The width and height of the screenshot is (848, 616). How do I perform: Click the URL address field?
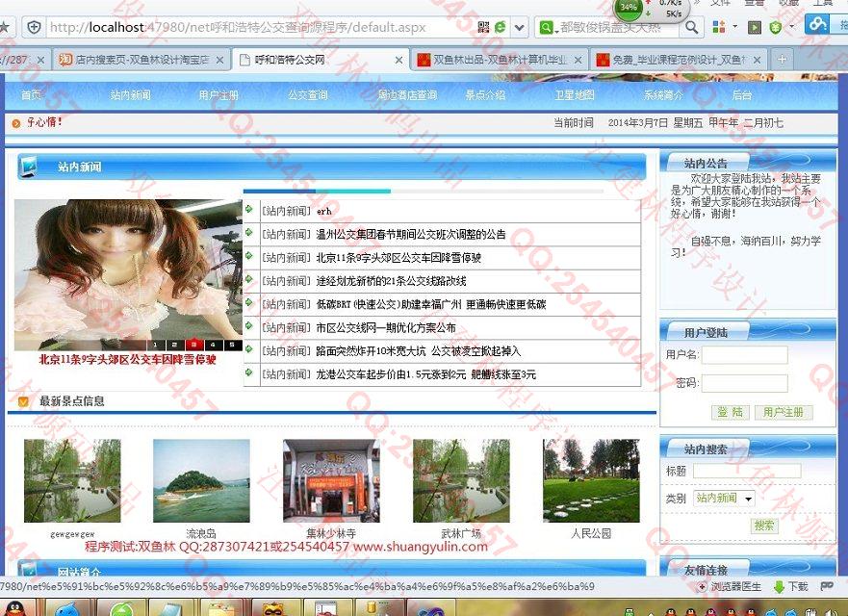point(261,27)
